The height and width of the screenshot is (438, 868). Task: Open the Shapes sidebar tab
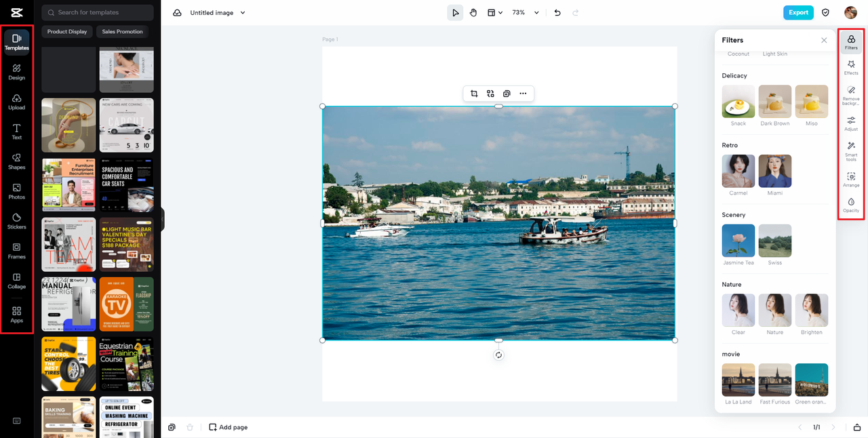16,161
